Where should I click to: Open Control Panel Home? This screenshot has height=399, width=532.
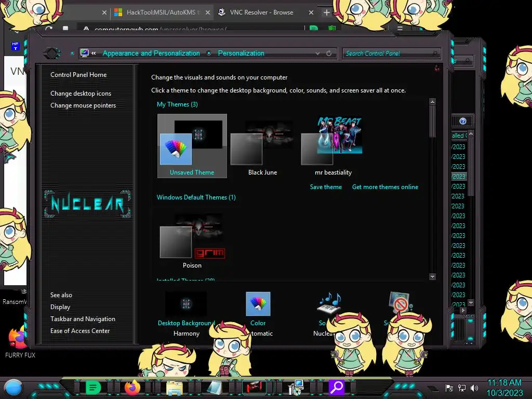(78, 75)
